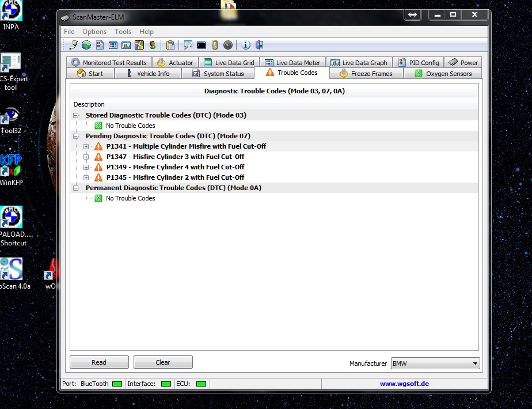Screen dimensions: 532x409
Task: Click the blue info toolbar icon
Action: (x=246, y=45)
